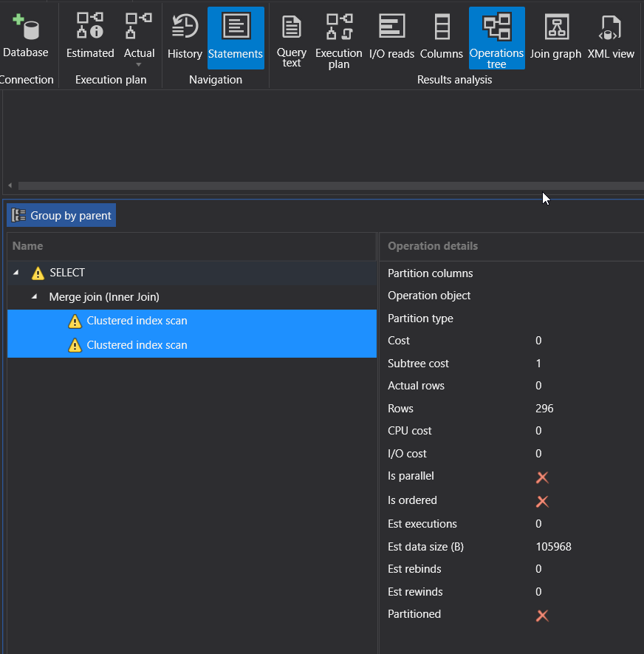Viewport: 644px width, 654px height.
Task: Click the horizontal scrollbar track
Action: (x=325, y=185)
